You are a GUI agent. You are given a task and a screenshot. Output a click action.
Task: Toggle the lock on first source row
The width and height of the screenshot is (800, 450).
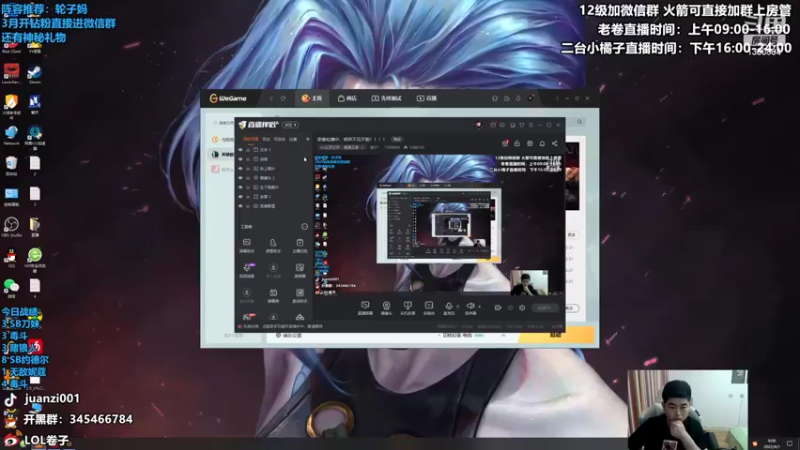pyautogui.click(x=248, y=150)
